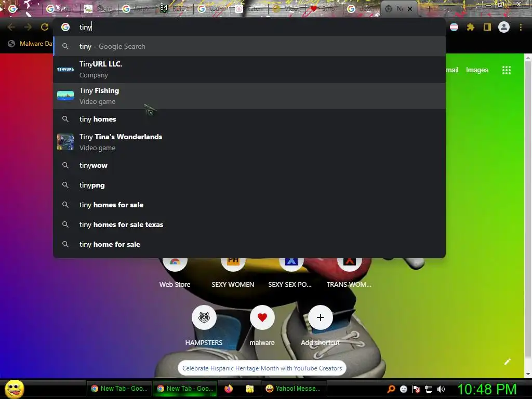532x399 pixels.
Task: Pick the 'tinypng' suggestion
Action: pos(249,185)
